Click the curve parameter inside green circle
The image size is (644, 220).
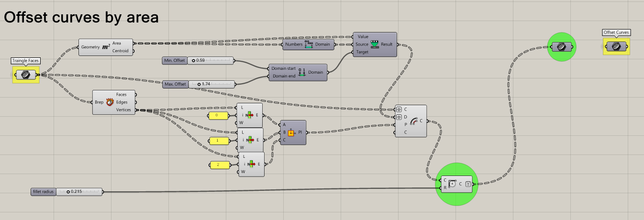(x=561, y=47)
